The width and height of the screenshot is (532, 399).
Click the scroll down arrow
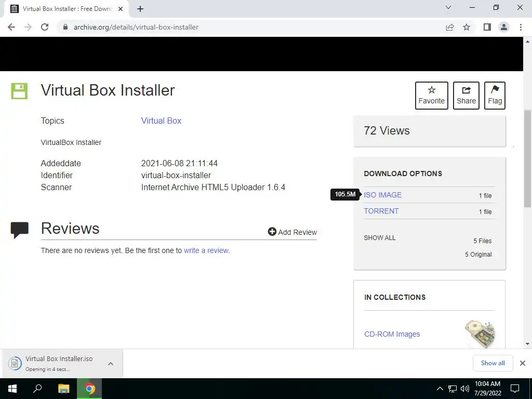point(527,344)
